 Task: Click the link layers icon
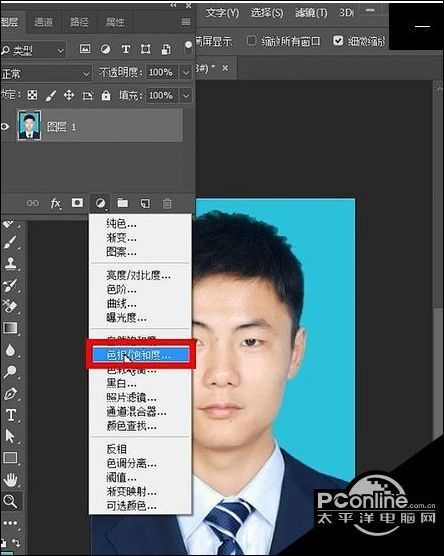point(33,203)
